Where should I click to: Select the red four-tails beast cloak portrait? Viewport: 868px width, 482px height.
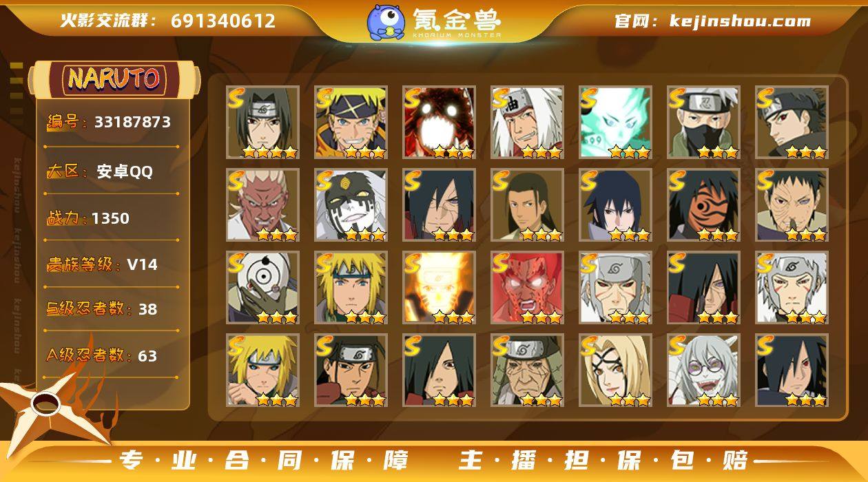click(x=439, y=122)
